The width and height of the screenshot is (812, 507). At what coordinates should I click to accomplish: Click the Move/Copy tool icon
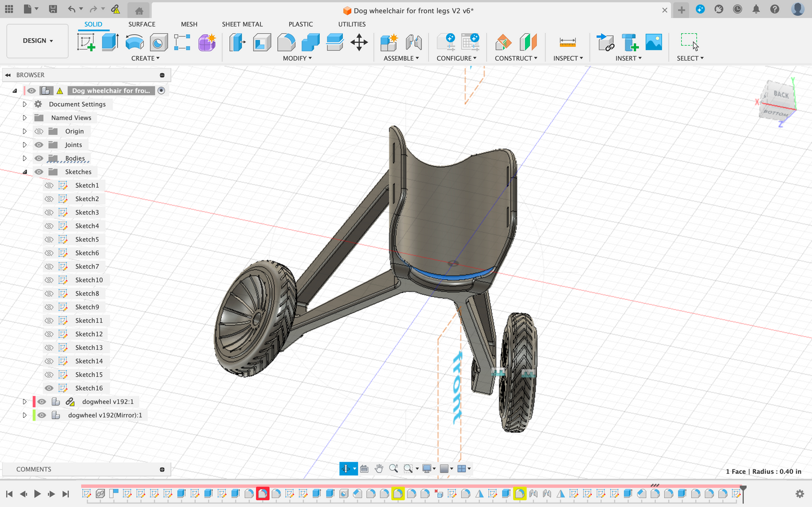(359, 42)
